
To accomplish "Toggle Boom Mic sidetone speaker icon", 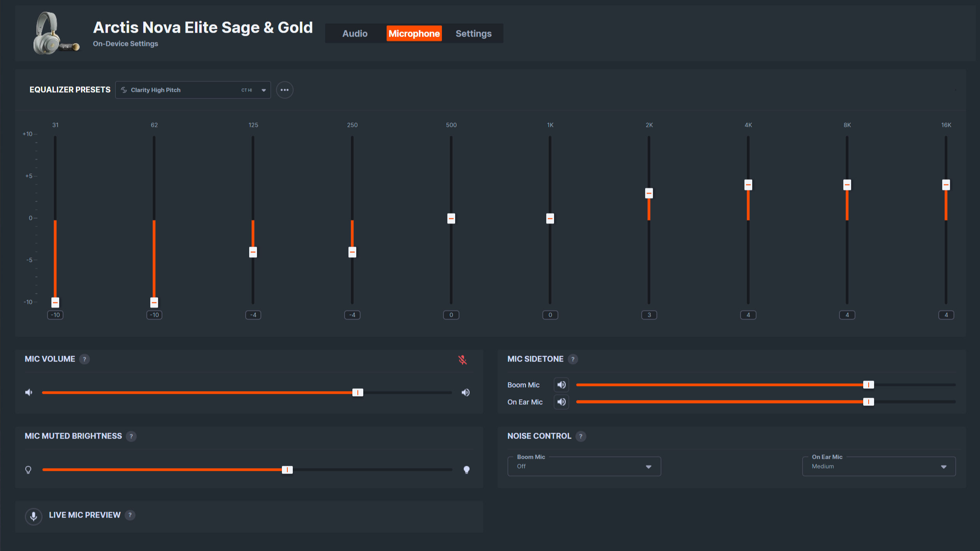I will [561, 385].
